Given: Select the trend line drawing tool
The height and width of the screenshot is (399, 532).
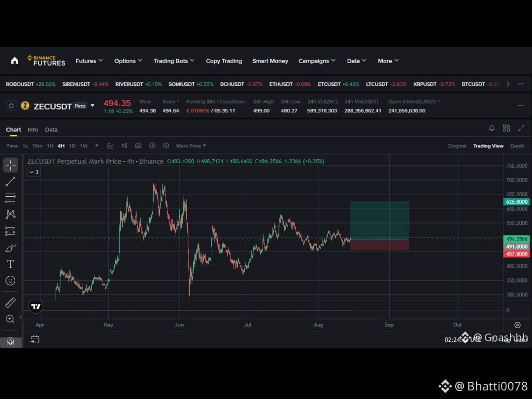Looking at the screenshot, I should click(10, 181).
